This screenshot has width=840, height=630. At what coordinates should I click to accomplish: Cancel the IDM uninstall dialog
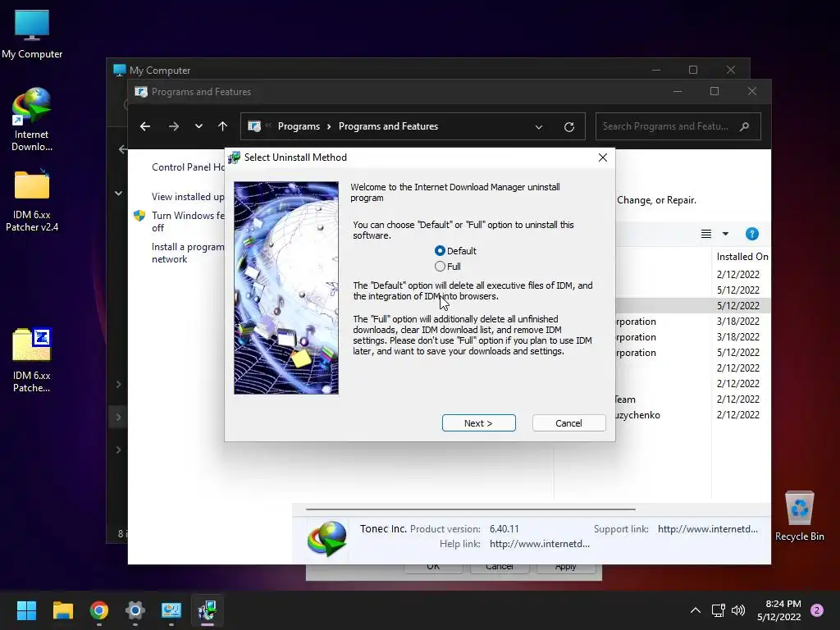[x=568, y=423]
